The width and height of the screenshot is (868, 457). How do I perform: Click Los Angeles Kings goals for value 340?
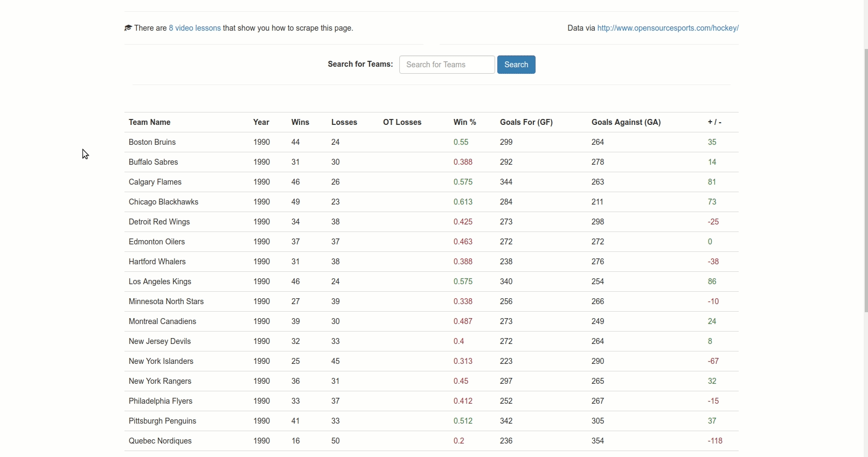pyautogui.click(x=506, y=282)
